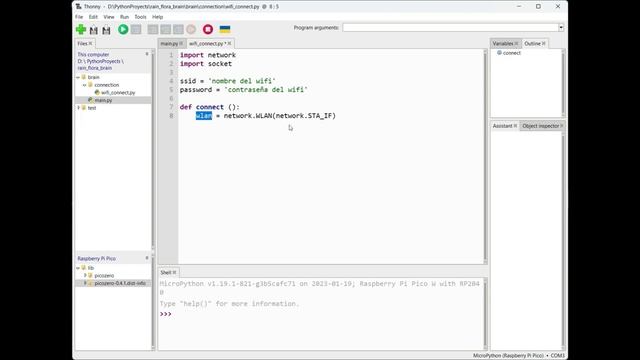
Task: Open This computer panel menu button
Action: 147,54
